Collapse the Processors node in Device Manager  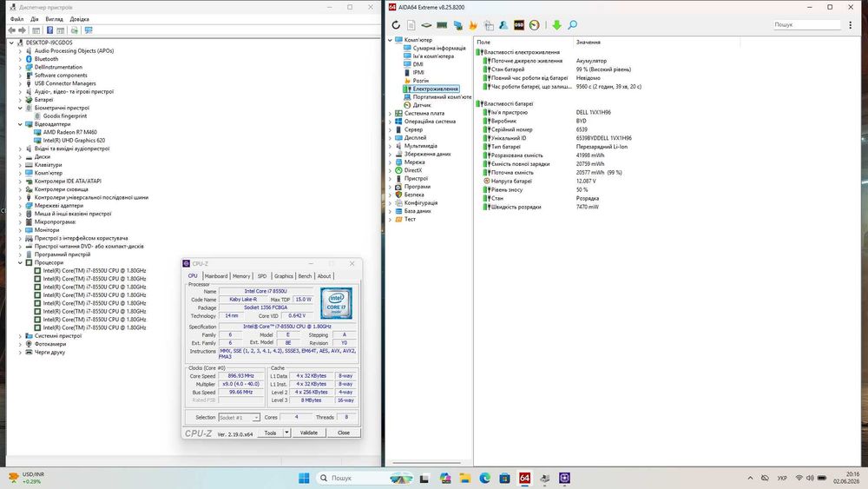coord(21,262)
